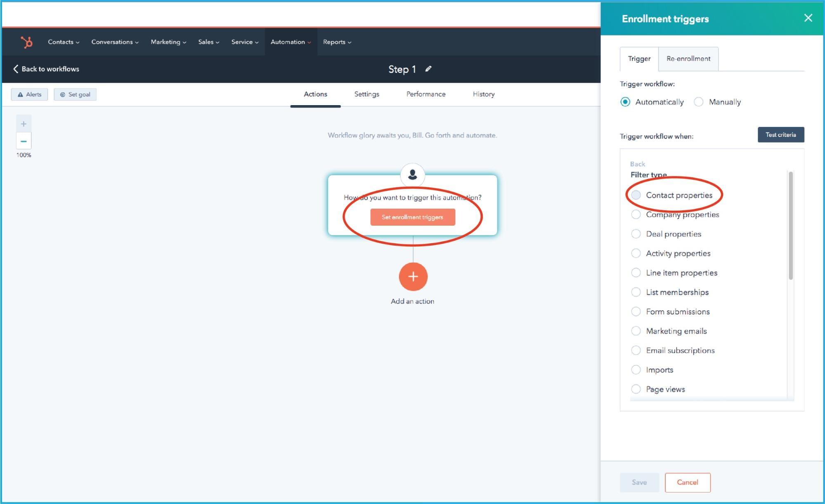The image size is (825, 504).
Task: Expand the Service menu
Action: [x=245, y=42]
